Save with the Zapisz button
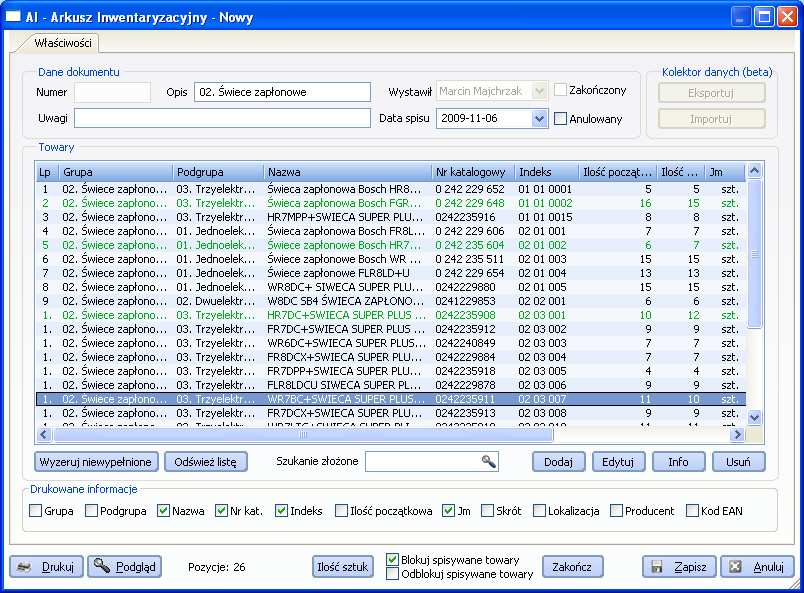 [679, 567]
